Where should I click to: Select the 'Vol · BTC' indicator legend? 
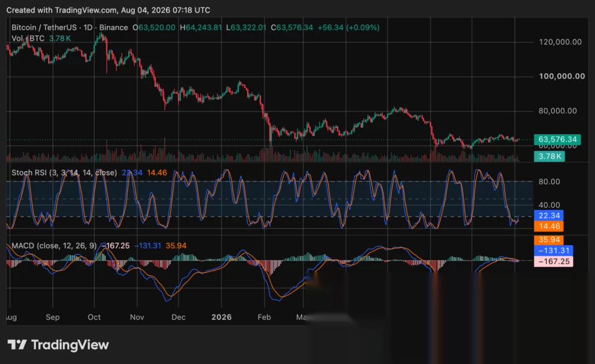click(28, 38)
